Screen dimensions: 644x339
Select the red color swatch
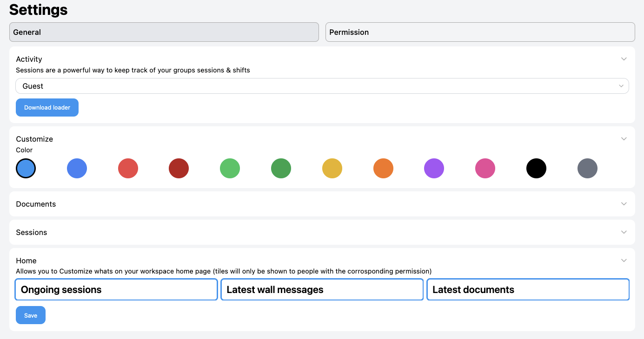tap(128, 168)
